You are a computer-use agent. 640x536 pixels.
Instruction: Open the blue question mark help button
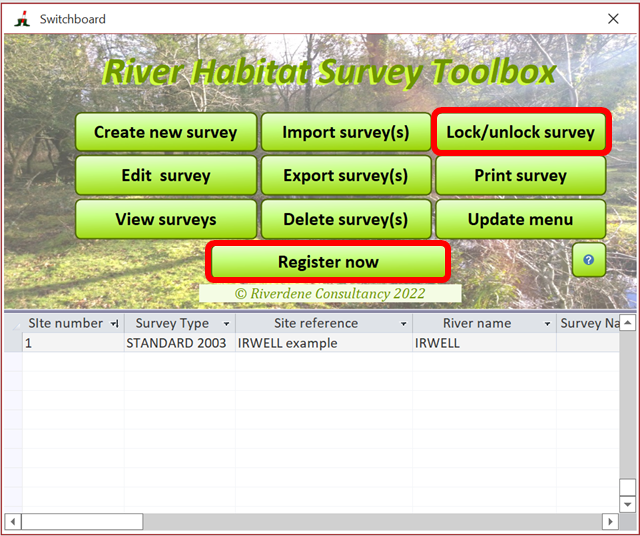click(x=589, y=260)
